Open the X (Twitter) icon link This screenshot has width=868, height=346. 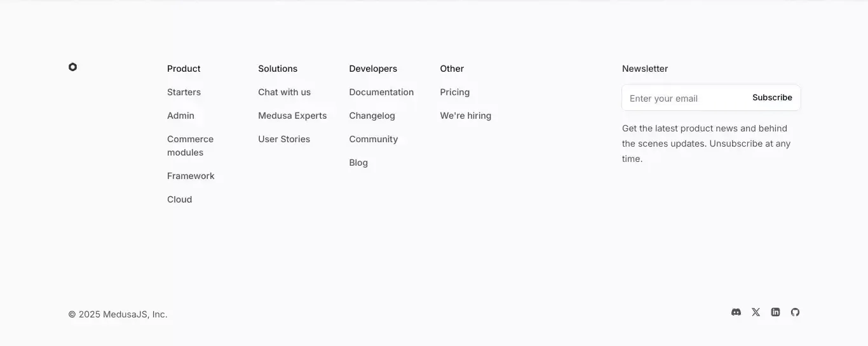pyautogui.click(x=756, y=312)
